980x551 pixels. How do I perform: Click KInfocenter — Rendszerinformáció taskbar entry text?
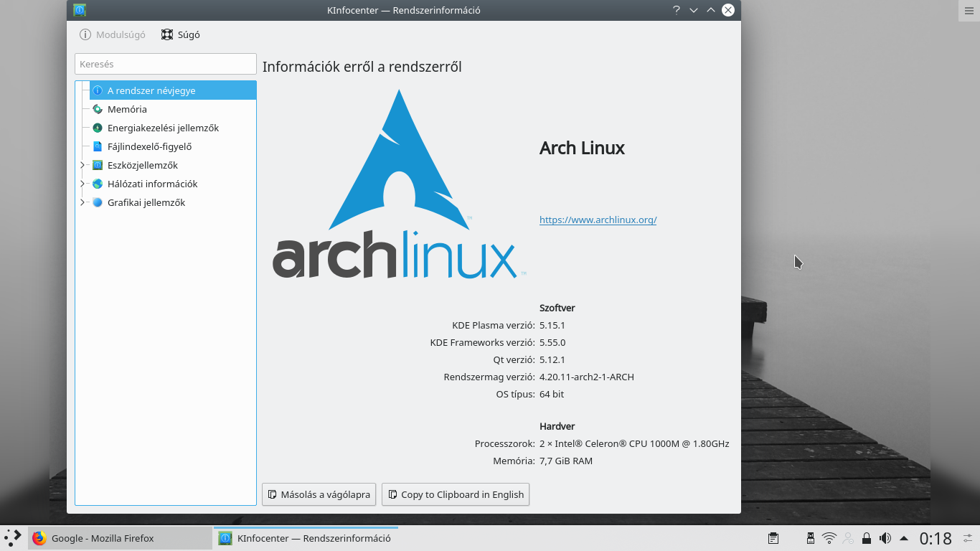[x=314, y=538]
